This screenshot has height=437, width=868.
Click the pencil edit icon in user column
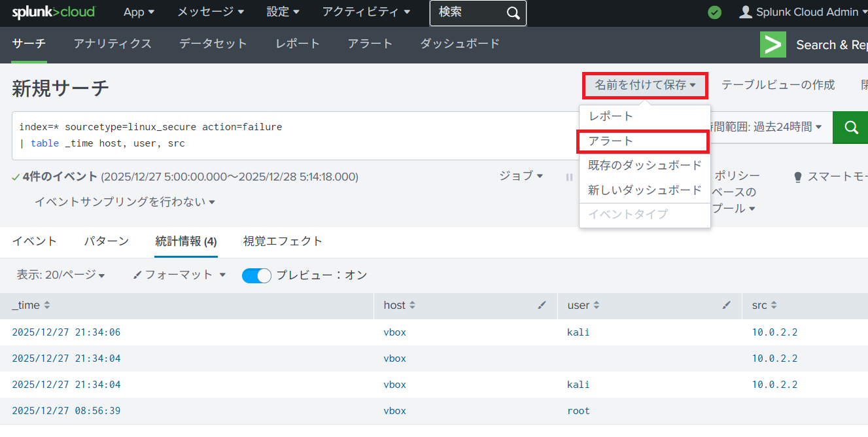point(726,306)
